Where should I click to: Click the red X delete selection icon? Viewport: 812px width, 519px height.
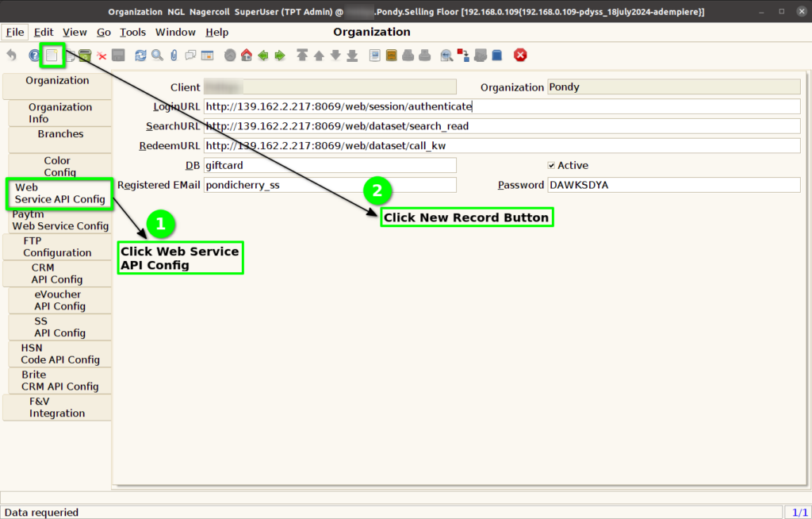coord(101,56)
